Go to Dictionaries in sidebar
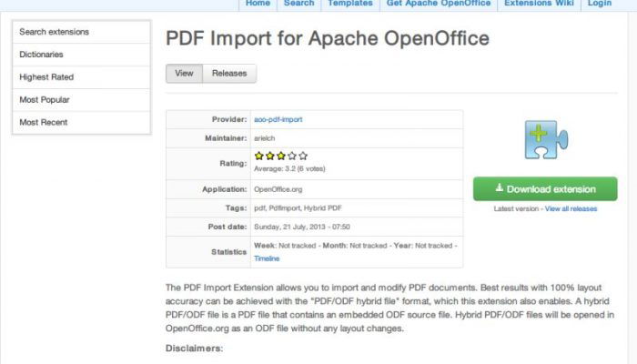 pyautogui.click(x=82, y=55)
